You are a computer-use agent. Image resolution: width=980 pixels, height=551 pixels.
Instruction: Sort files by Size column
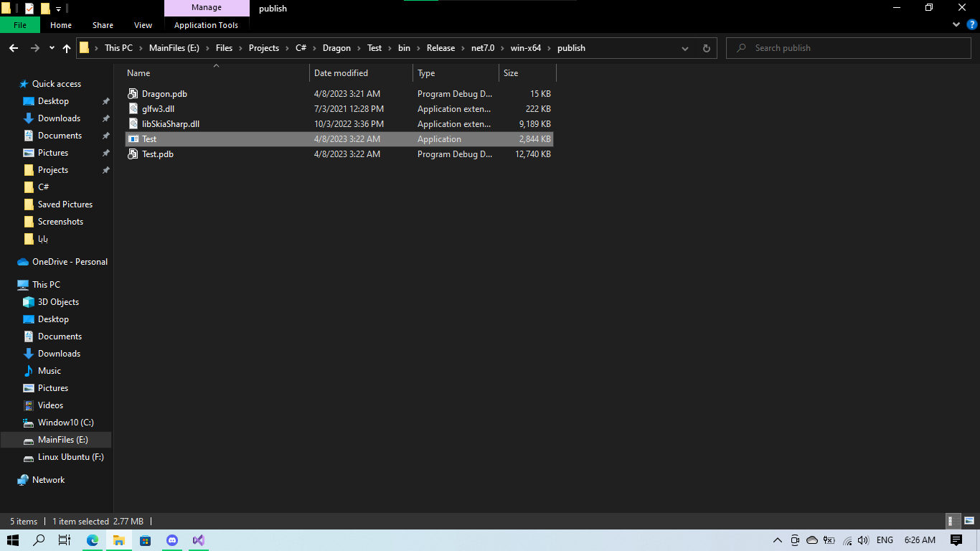pos(527,73)
